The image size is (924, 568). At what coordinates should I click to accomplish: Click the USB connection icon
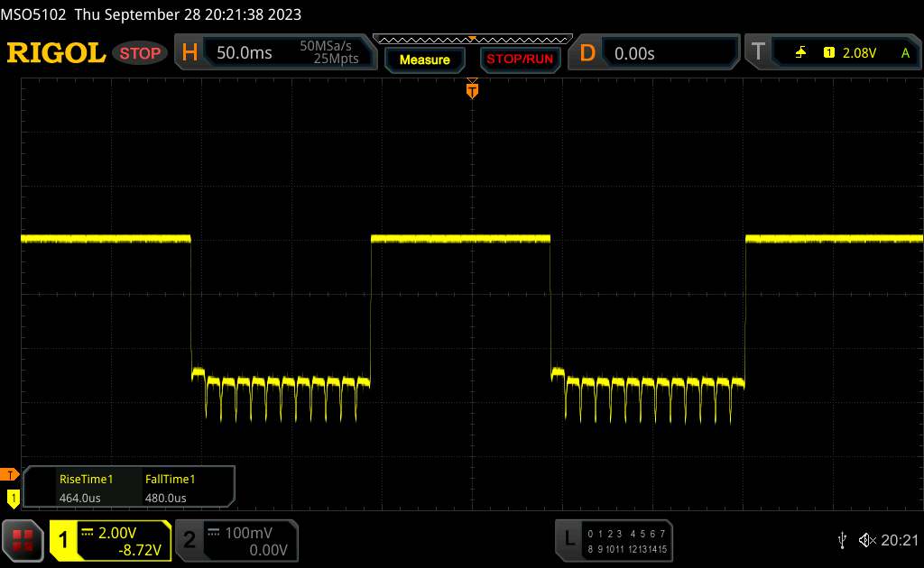tap(842, 540)
